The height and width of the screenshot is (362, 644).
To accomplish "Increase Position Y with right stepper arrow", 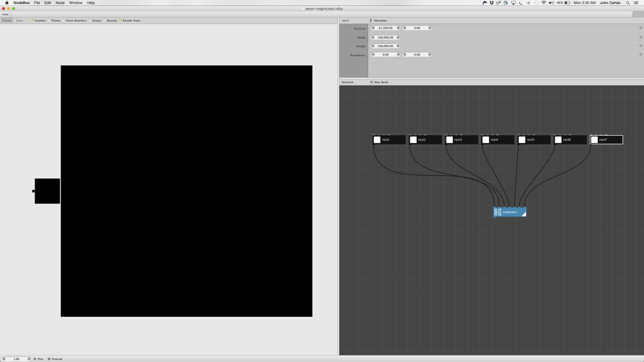I will tap(430, 28).
